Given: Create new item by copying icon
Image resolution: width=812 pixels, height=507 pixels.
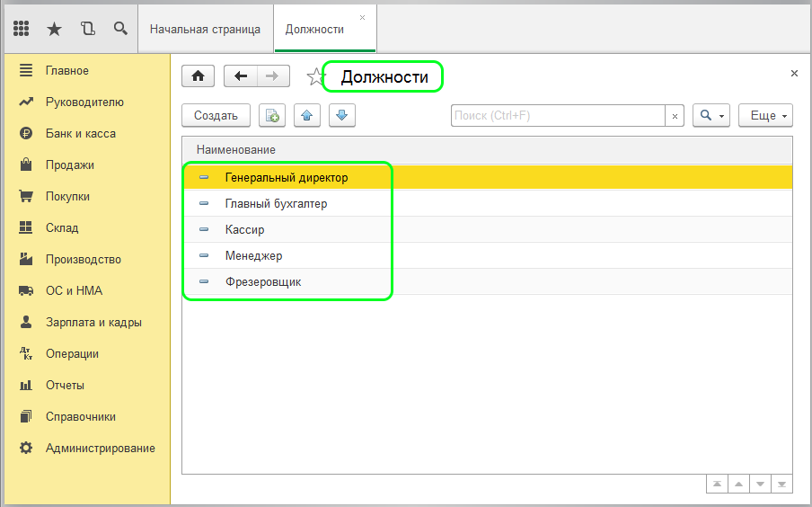Looking at the screenshot, I should (x=272, y=115).
